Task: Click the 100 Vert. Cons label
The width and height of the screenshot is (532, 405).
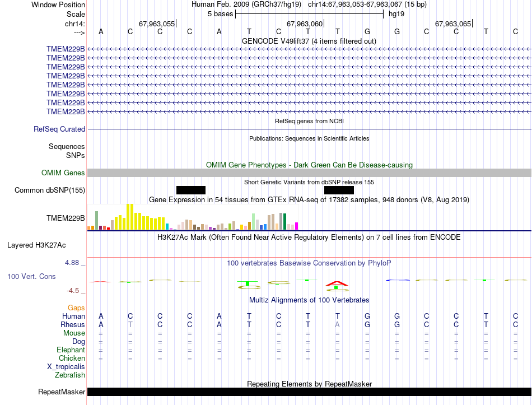Action: point(31,277)
